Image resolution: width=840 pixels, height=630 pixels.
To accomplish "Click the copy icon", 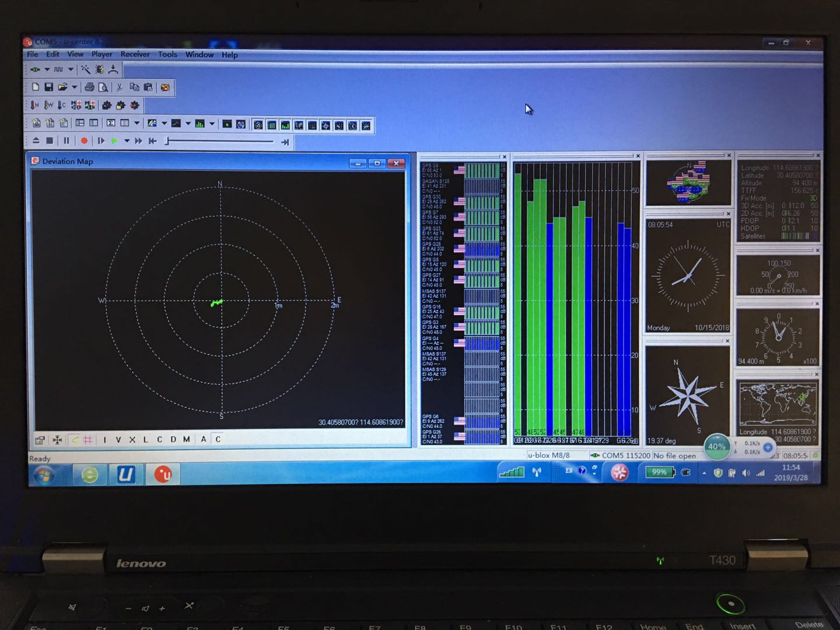I will [134, 87].
